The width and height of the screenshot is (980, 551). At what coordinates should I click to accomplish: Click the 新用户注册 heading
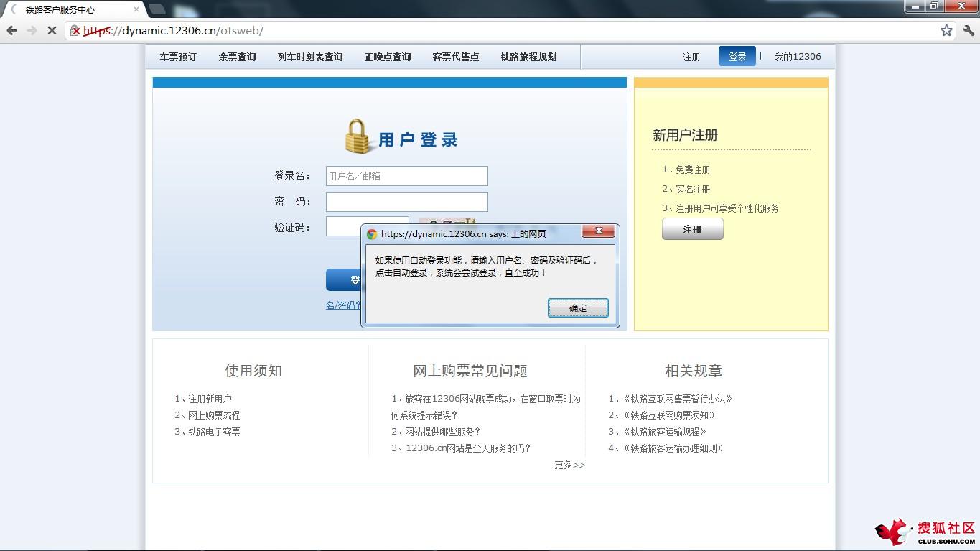(685, 135)
